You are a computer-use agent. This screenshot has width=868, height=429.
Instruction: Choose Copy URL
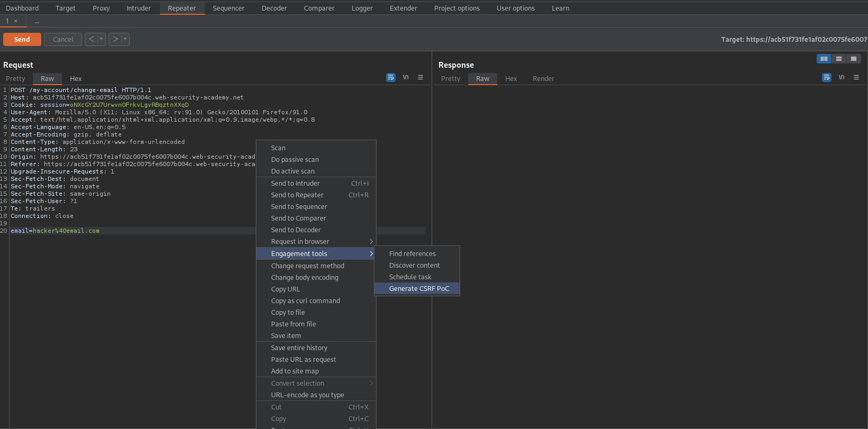316,289
